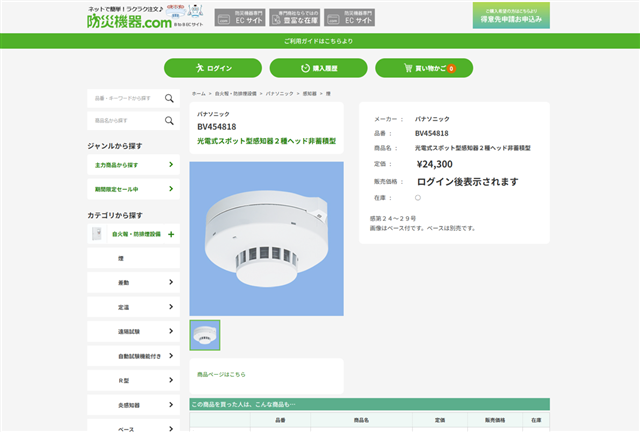
Task: Expand the 自火報・防排煙設備 category plus
Action: point(171,234)
